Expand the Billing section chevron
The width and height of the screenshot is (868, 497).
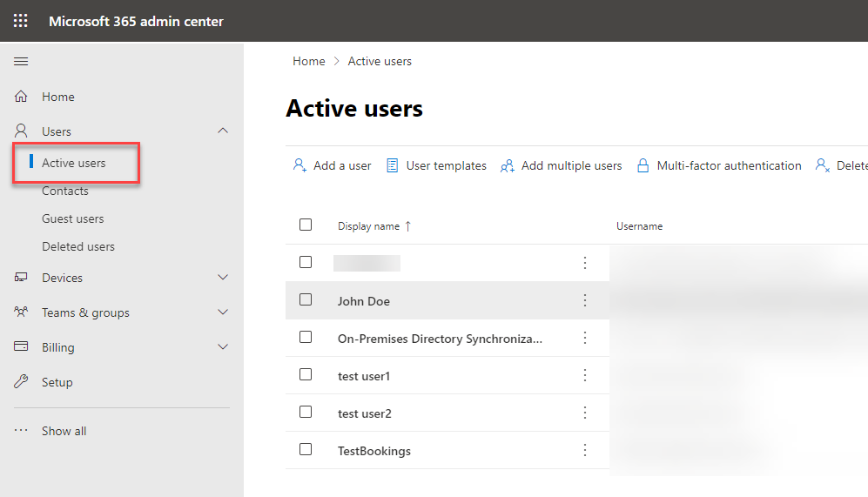click(x=223, y=347)
